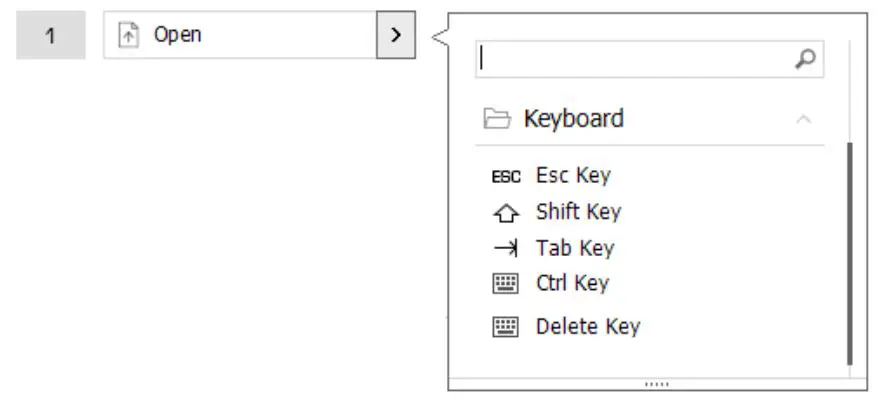The height and width of the screenshot is (404, 895).
Task: Choose the Tab Key option
Action: (x=575, y=248)
